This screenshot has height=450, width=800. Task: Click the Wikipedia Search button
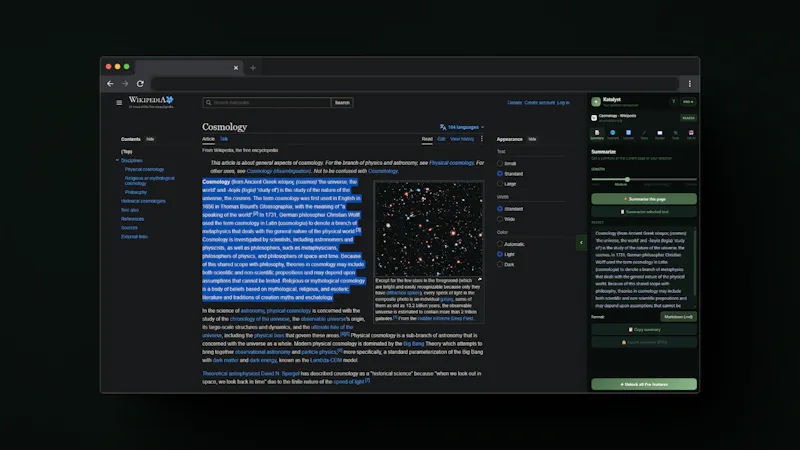(x=342, y=103)
